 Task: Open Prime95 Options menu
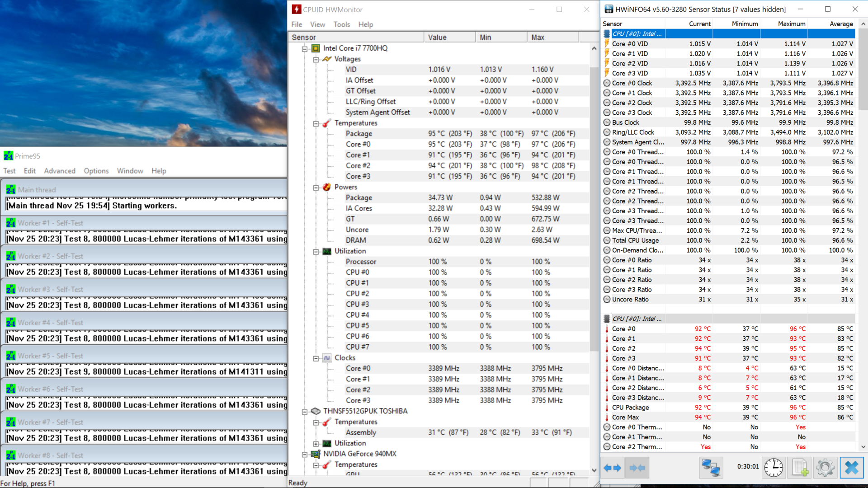click(x=96, y=171)
